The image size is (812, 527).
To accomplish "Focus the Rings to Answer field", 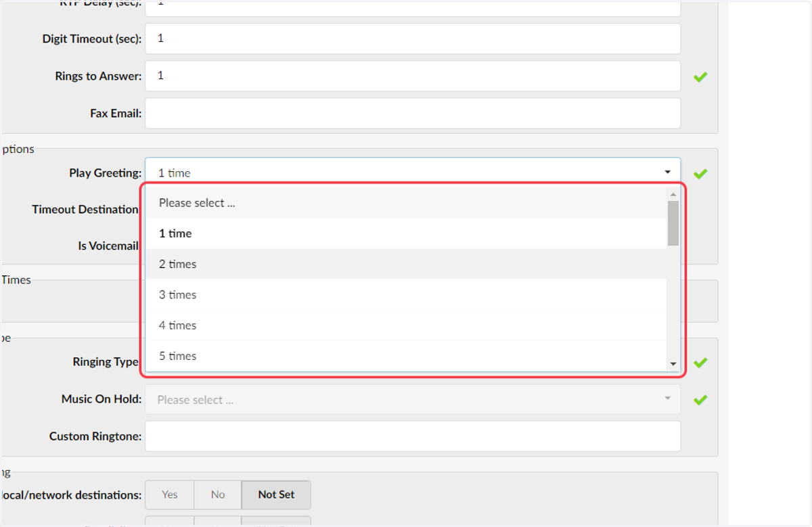I will tap(413, 76).
